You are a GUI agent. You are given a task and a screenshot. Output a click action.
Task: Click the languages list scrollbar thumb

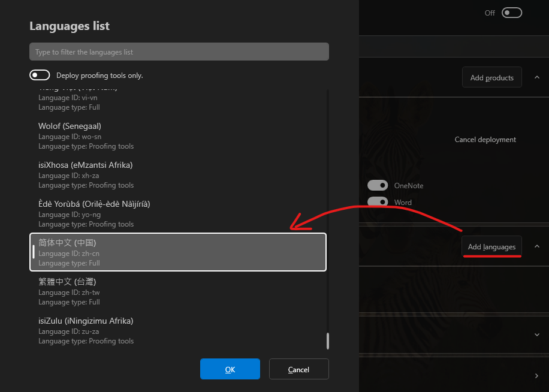click(x=327, y=341)
